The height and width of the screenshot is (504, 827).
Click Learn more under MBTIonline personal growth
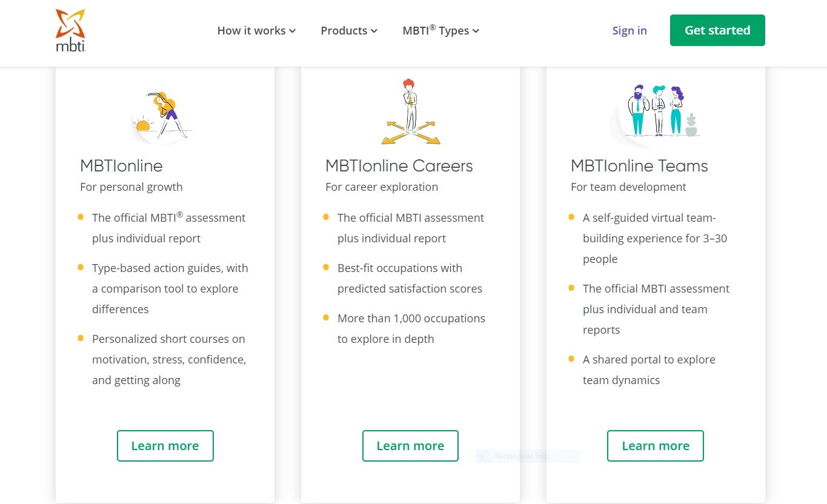(165, 446)
